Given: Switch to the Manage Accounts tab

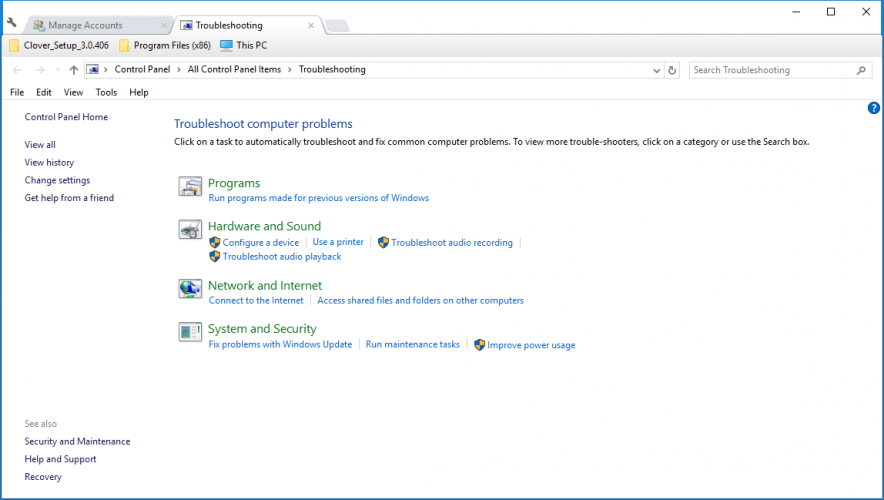Looking at the screenshot, I should point(97,25).
